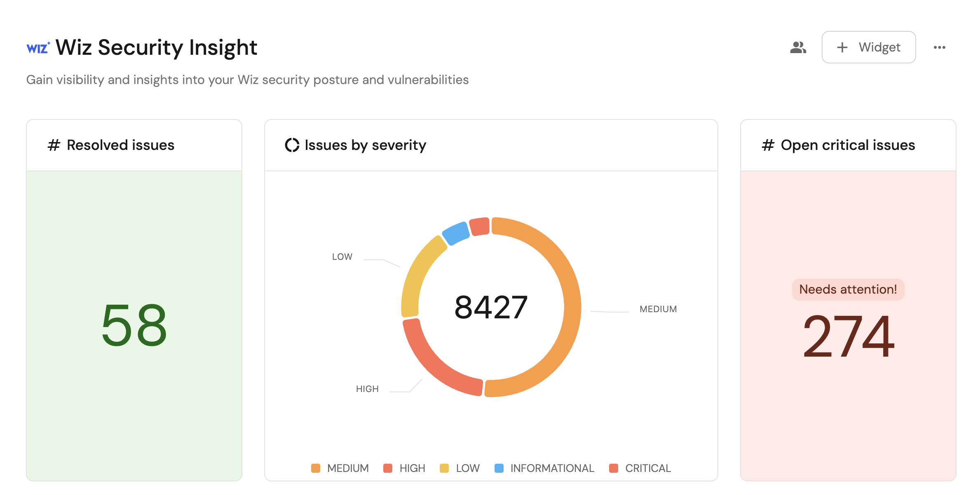Click the blue informational donut segment
Image resolution: width=980 pixels, height=495 pixels.
click(x=456, y=233)
